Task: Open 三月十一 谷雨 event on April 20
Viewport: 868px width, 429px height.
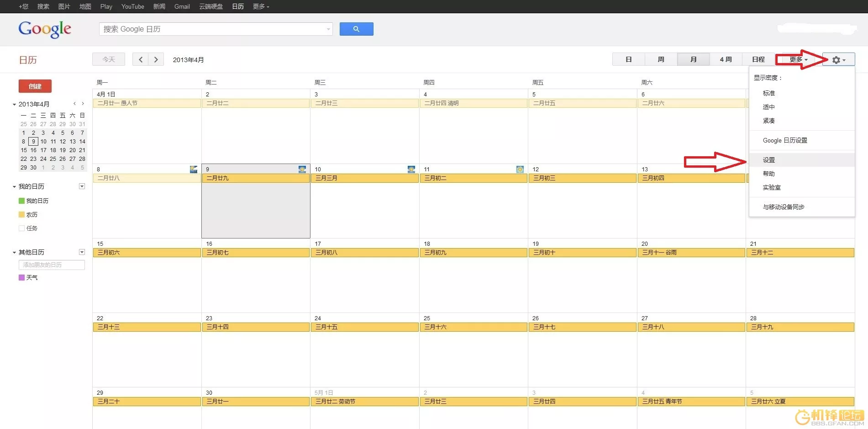Action: point(691,253)
